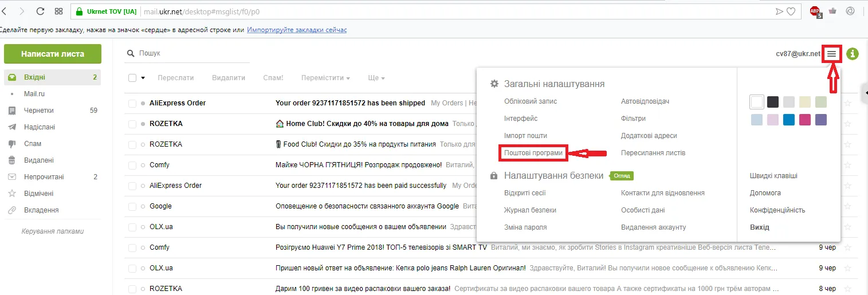Select the Інтерфейс menu item
Viewport: 868px width, 295px height.
point(521,119)
